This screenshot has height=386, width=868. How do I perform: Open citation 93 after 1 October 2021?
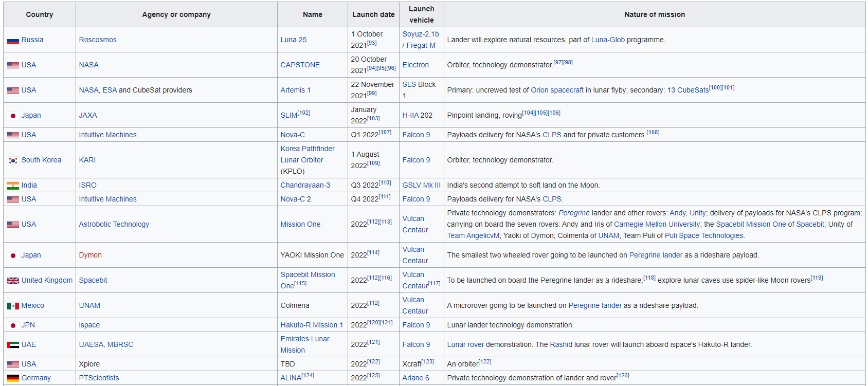point(372,43)
